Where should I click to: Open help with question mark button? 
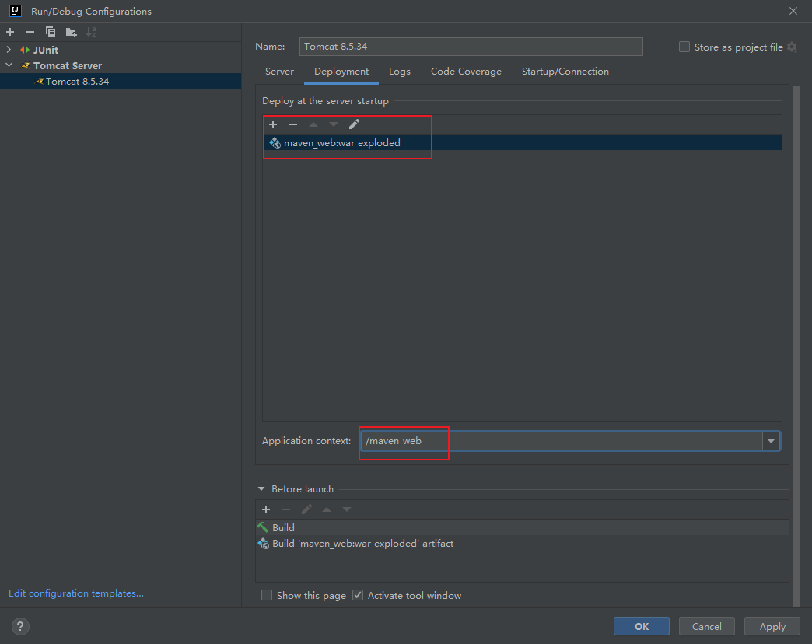(x=21, y=626)
